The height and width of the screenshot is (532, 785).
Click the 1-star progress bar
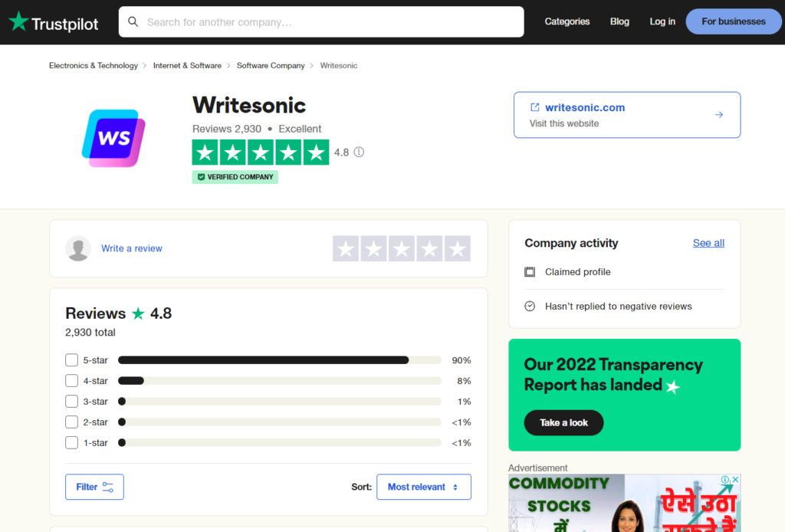279,443
